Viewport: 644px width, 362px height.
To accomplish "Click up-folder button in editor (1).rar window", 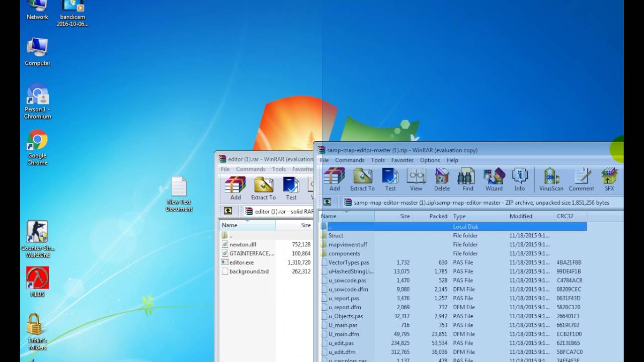I will (x=228, y=211).
